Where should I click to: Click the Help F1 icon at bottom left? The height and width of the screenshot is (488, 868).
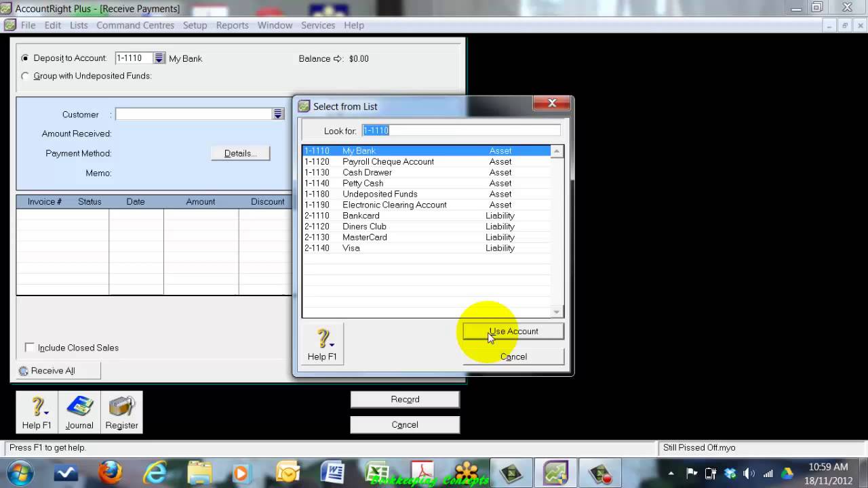click(x=37, y=412)
